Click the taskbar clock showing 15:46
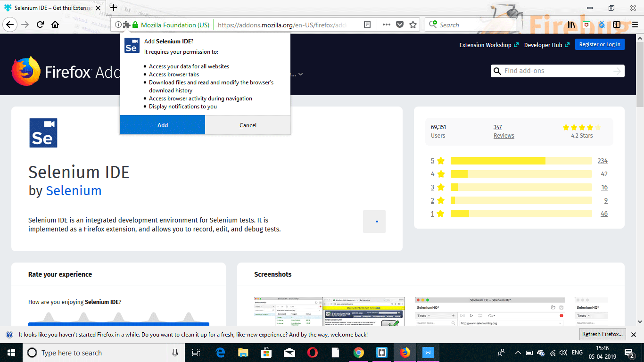This screenshot has height=362, width=644. [602, 353]
